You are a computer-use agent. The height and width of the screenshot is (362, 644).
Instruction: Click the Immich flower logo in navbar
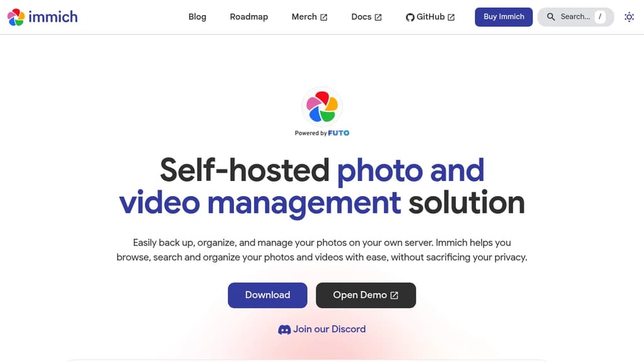16,17
